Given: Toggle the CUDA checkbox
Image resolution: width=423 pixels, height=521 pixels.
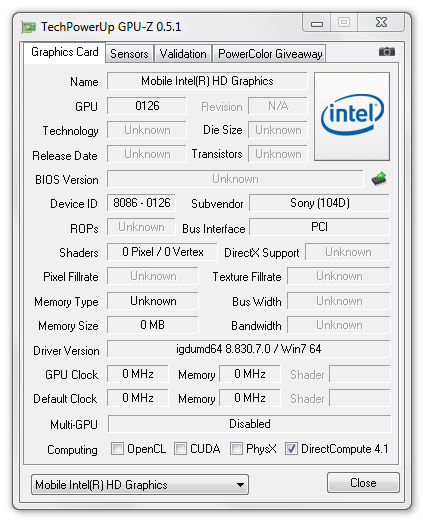Looking at the screenshot, I should pyautogui.click(x=180, y=449).
